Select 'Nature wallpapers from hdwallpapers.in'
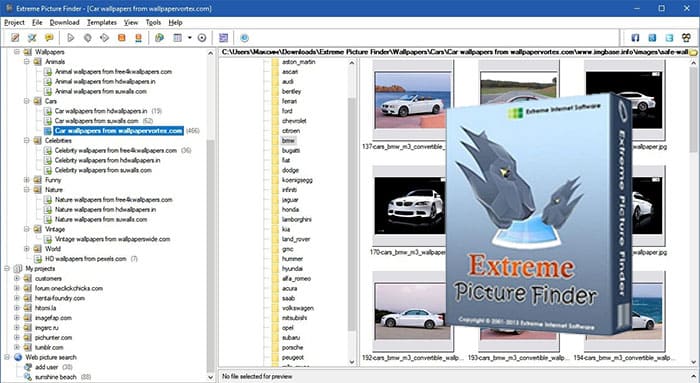The image size is (700, 383). (x=105, y=209)
